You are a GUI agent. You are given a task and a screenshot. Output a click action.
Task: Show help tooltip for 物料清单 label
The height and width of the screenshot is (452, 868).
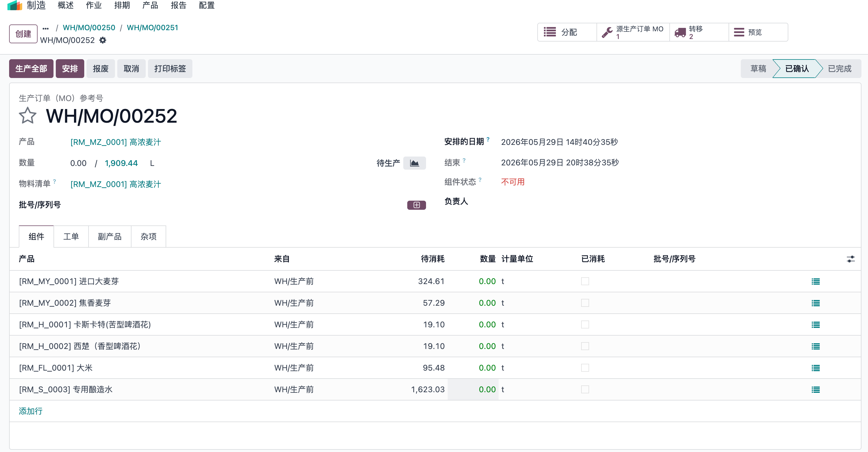[x=55, y=181]
